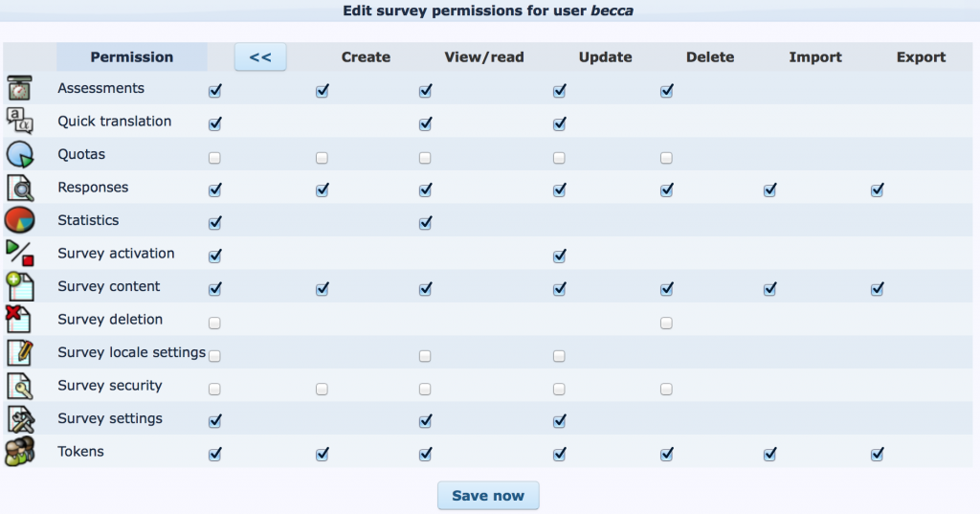
Task: Uncheck the last checkbox in the Tokens row
Action: click(x=877, y=455)
